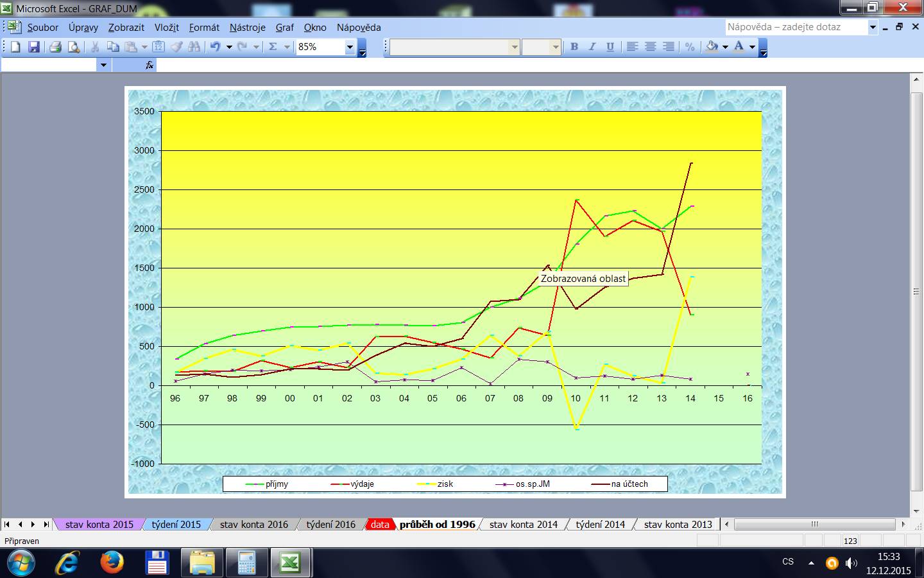Click the AutoSum sigma icon
Viewport: 924px width, 578px height.
[273, 47]
